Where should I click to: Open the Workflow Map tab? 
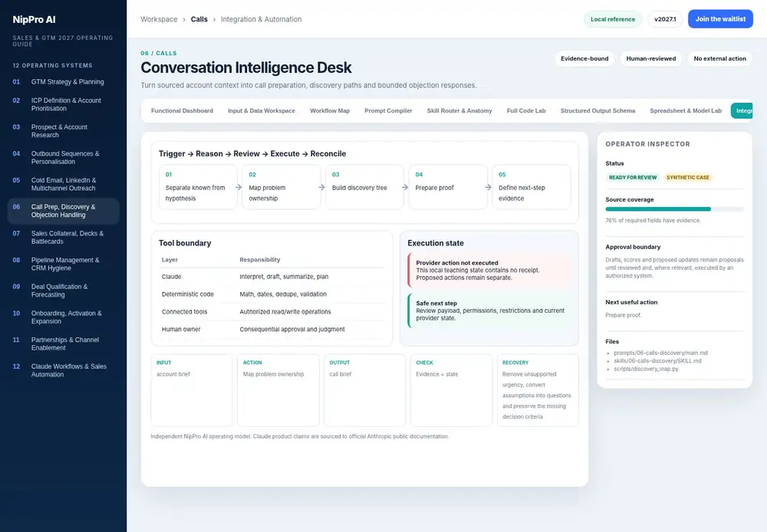click(x=330, y=110)
